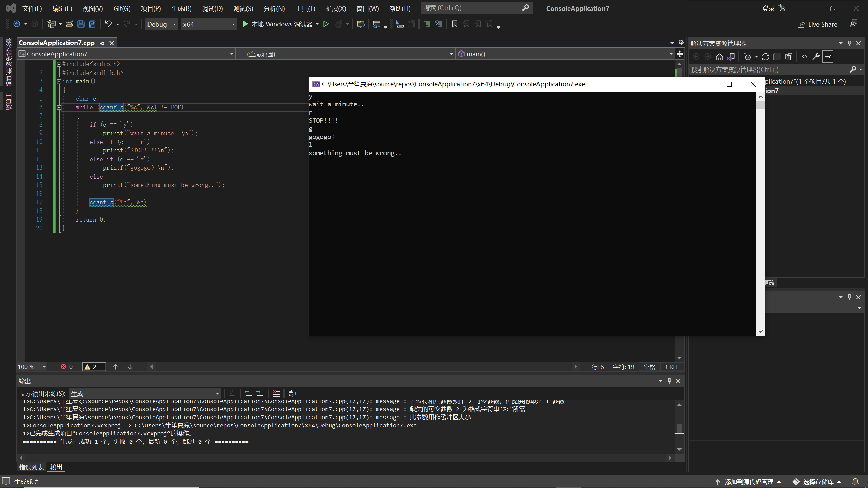Click the wrench properties icon in Solution Explorer

(816, 57)
